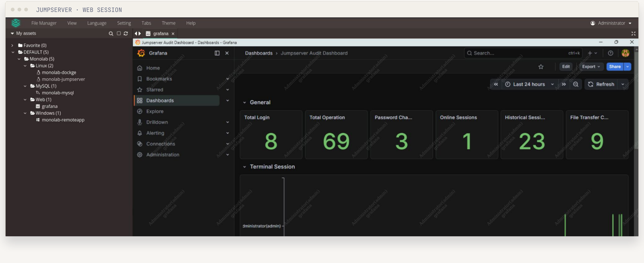
Task: Click the Total Login panel
Action: pos(271,135)
